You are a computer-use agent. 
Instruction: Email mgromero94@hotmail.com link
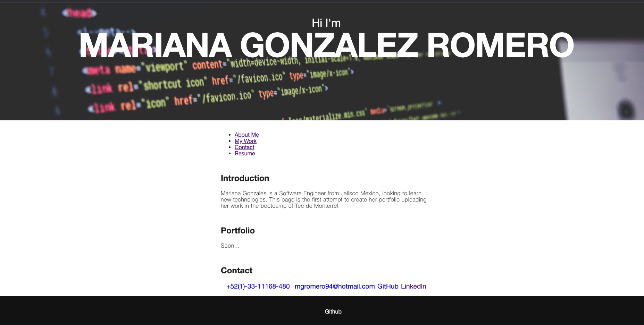(335, 286)
